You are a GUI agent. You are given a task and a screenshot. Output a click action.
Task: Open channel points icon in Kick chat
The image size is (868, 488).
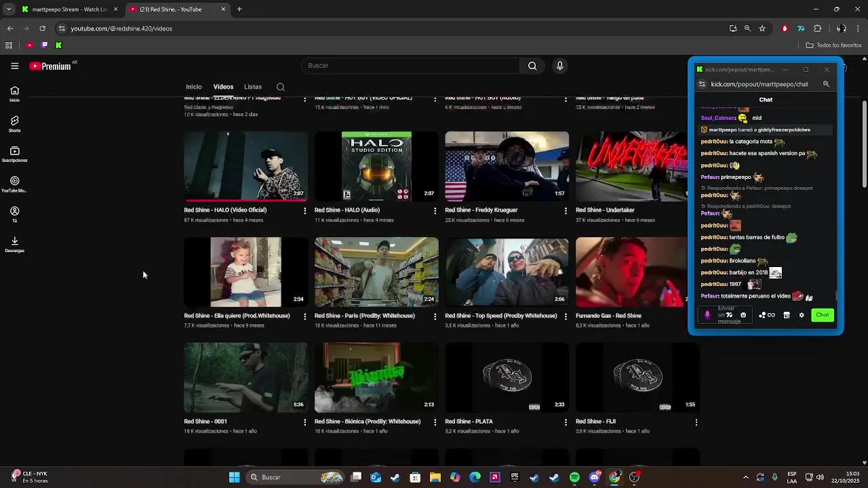[x=762, y=315]
